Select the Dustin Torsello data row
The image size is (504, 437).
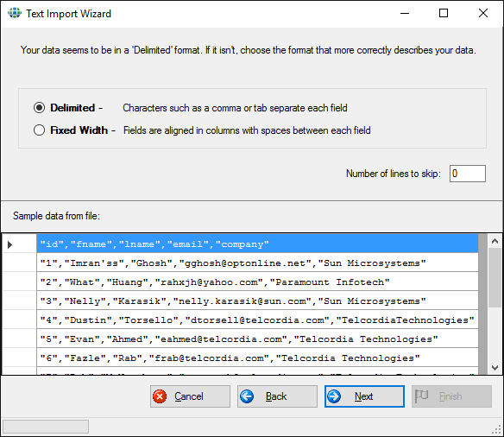point(257,320)
